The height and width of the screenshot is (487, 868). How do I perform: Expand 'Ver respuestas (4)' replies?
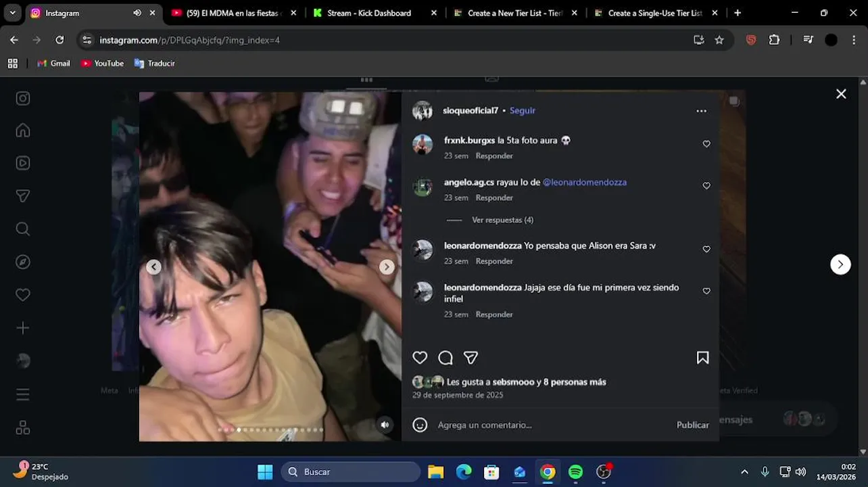click(x=502, y=220)
